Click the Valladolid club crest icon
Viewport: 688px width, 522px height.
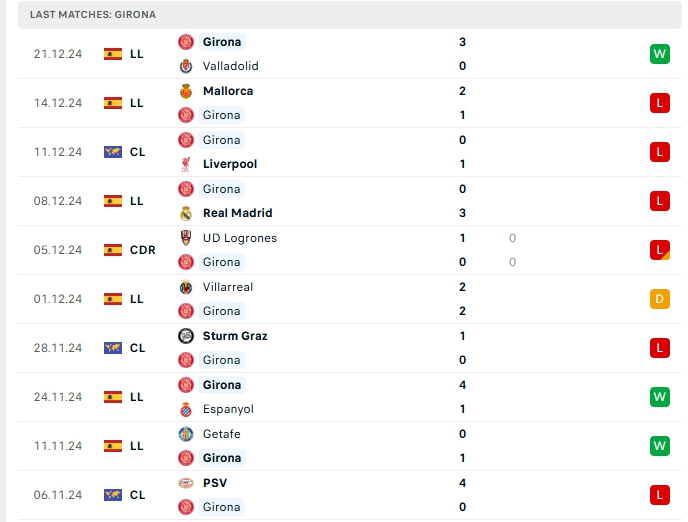click(x=185, y=66)
